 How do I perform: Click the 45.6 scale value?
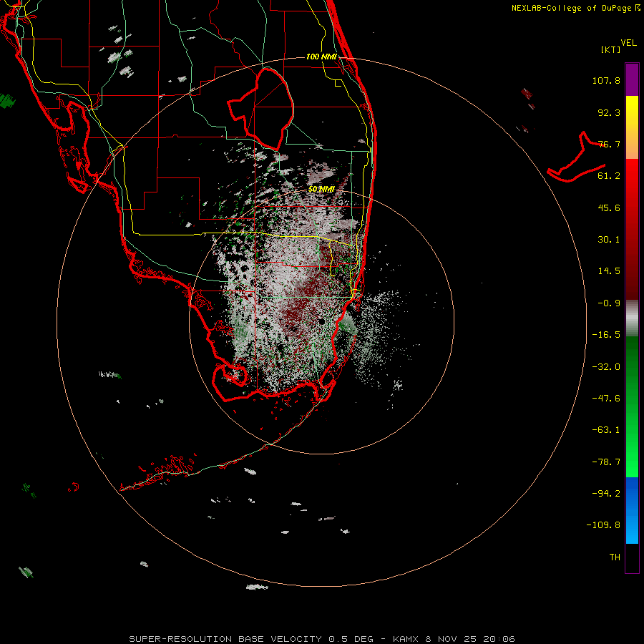609,208
